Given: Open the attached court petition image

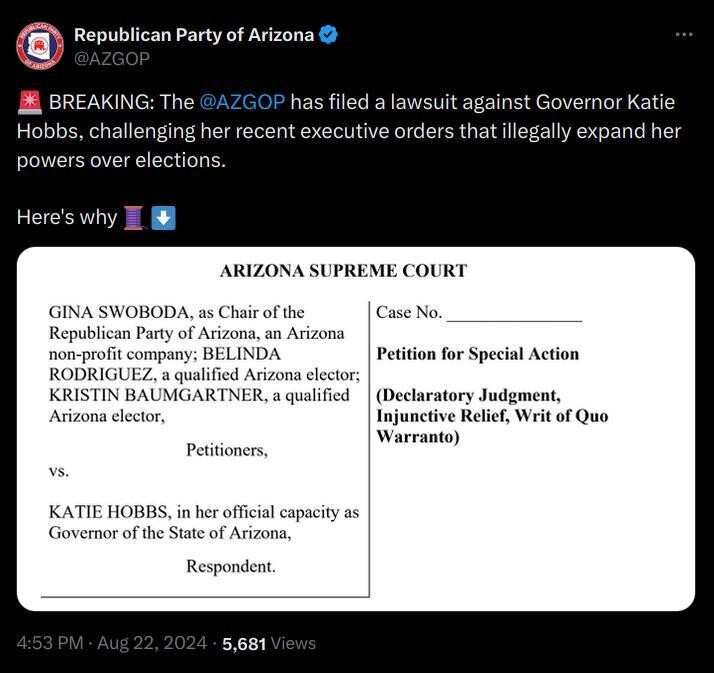Looking at the screenshot, I should 356,429.
